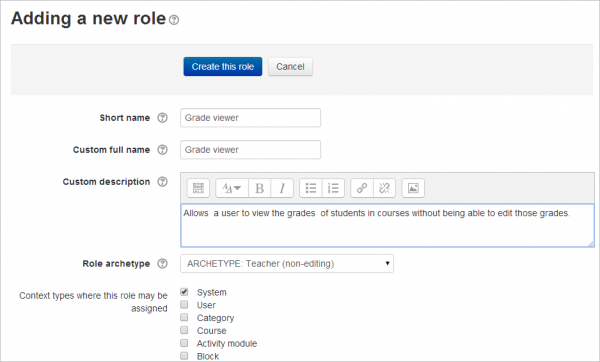The height and width of the screenshot is (362, 600).
Task: Click the Category label text
Action: point(215,318)
